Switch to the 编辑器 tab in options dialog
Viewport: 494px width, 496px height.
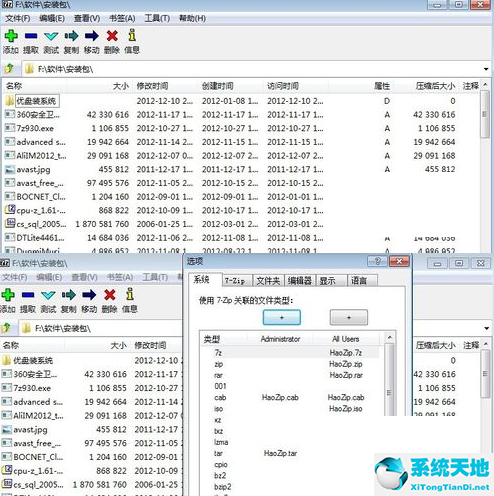300,281
